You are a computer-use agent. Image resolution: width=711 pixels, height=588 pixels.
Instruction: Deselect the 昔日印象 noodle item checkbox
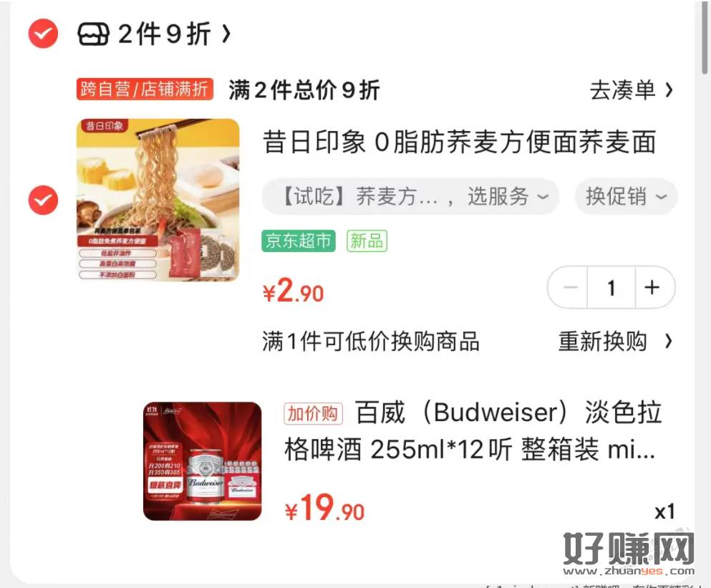pyautogui.click(x=43, y=200)
